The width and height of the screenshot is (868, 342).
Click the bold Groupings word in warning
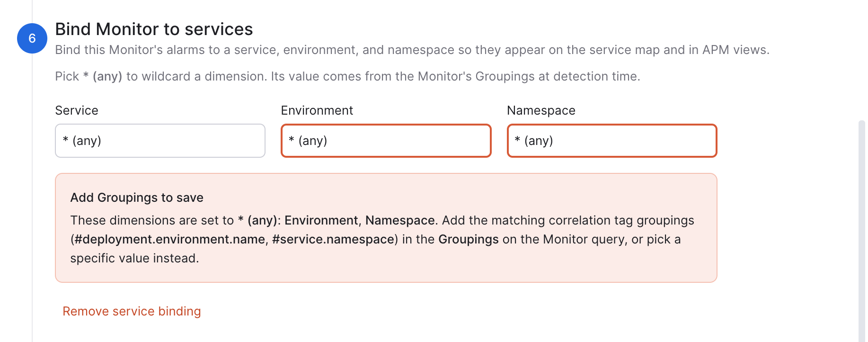point(469,239)
